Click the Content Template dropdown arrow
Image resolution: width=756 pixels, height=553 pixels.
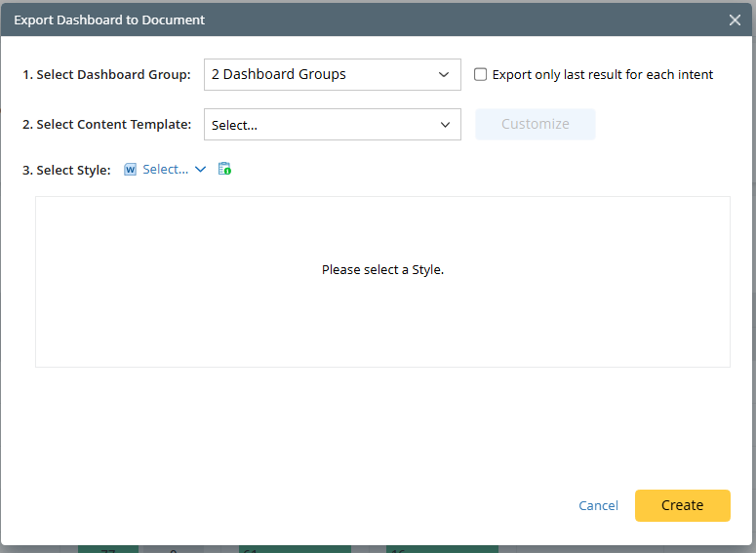pos(444,125)
